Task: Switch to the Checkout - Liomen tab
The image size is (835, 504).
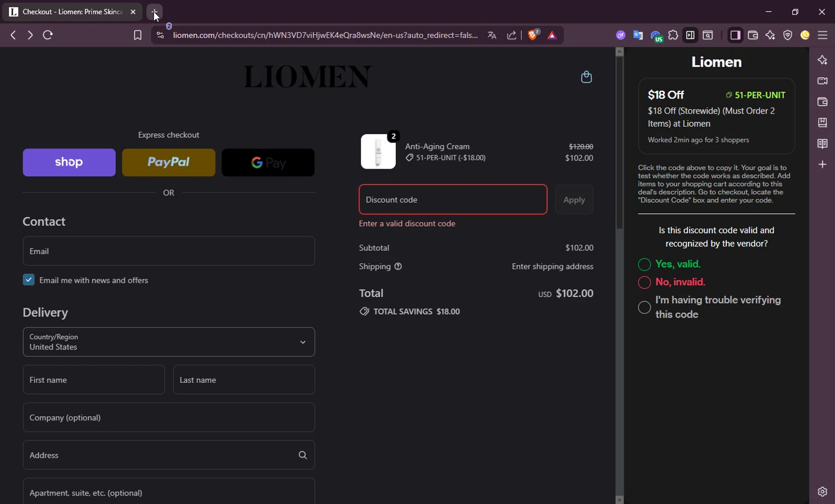Action: pyautogui.click(x=72, y=12)
